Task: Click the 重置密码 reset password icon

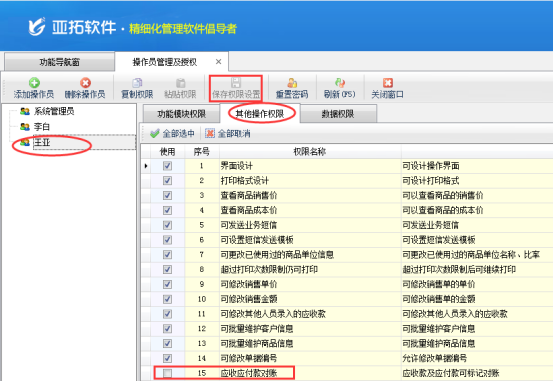Action: coord(292,83)
